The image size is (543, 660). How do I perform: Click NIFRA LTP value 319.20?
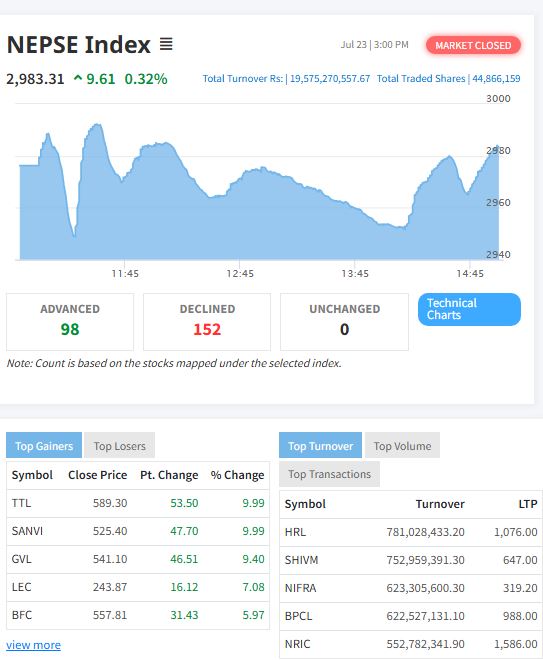(x=520, y=588)
